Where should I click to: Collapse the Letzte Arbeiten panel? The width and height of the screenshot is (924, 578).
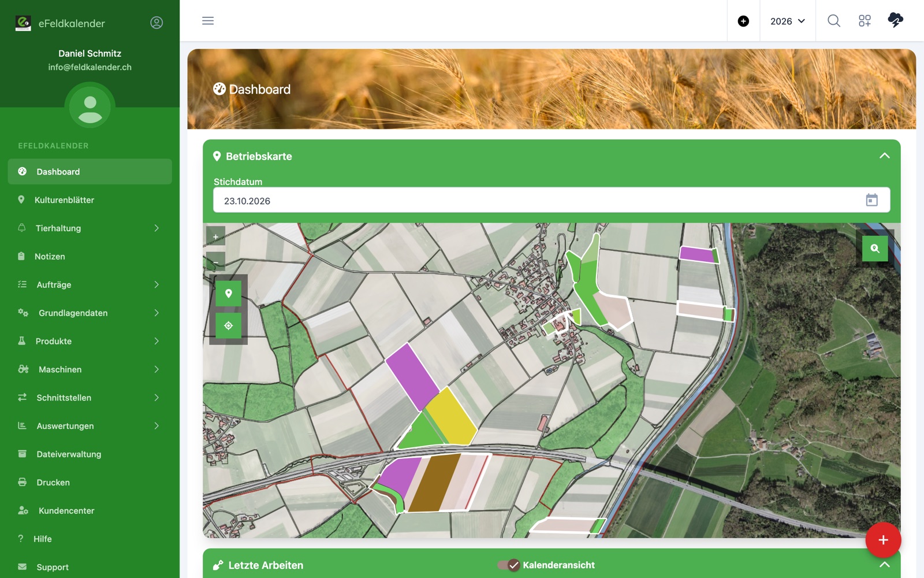884,565
